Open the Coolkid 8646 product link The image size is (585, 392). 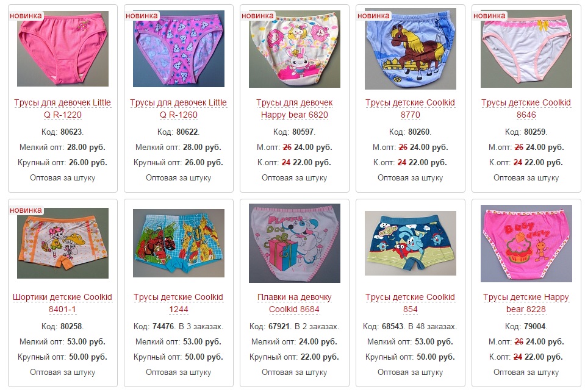pos(526,109)
